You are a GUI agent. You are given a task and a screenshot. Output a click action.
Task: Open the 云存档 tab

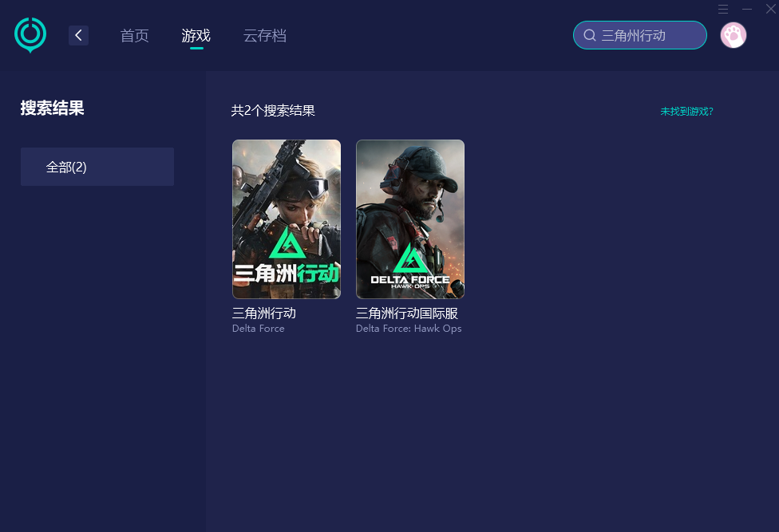point(265,36)
